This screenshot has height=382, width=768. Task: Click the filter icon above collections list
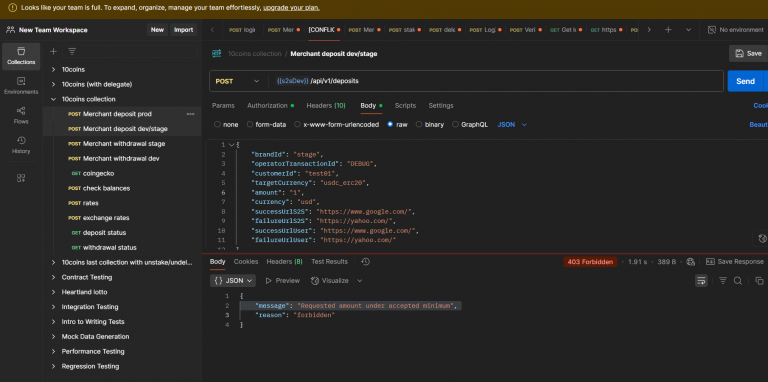[72, 51]
